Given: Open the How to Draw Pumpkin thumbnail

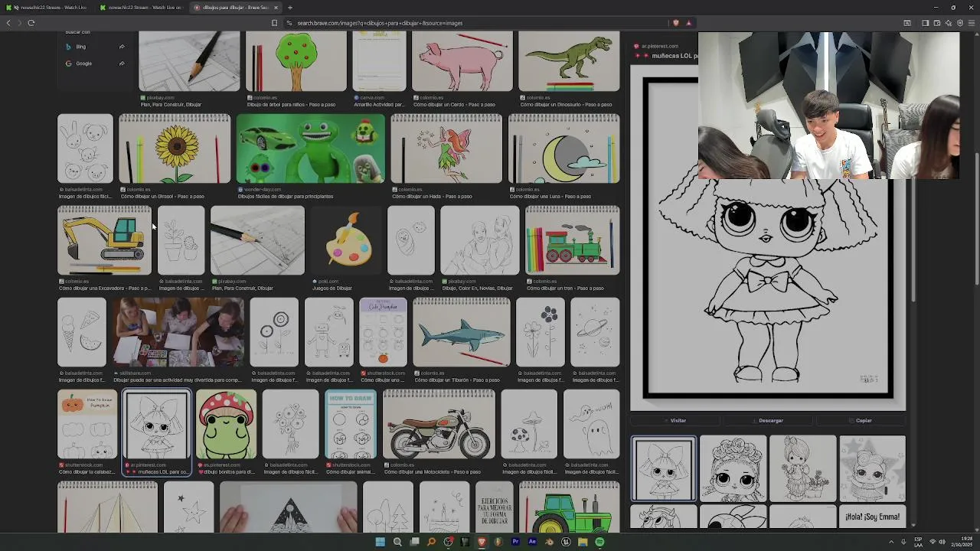Looking at the screenshot, I should 87,424.
